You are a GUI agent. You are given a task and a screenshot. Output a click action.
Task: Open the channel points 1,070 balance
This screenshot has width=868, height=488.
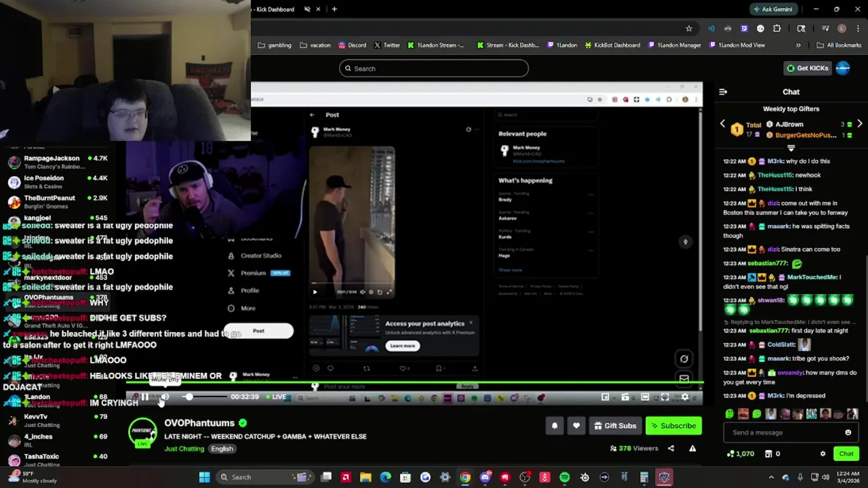[x=740, y=453]
